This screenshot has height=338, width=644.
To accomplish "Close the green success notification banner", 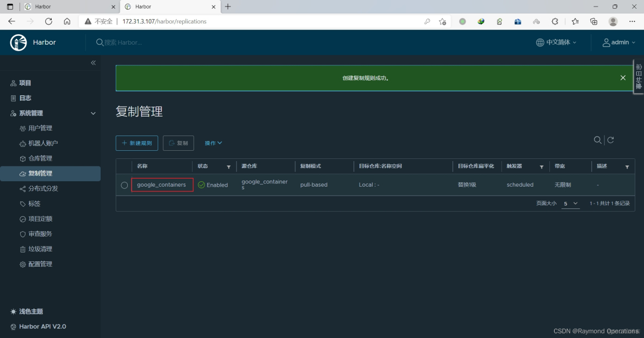I will click(623, 78).
